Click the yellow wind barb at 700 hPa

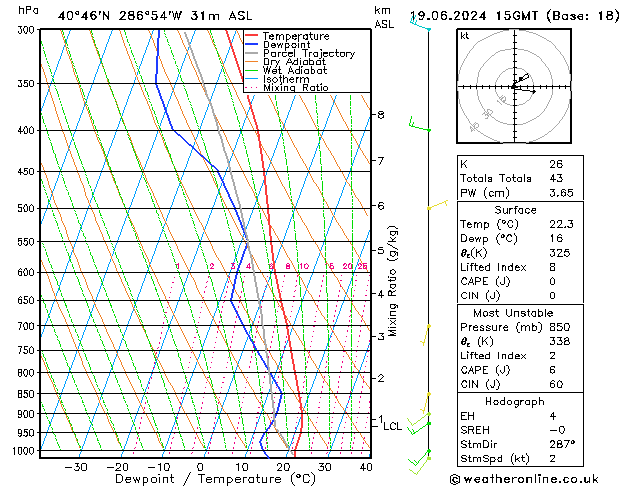tap(426, 335)
